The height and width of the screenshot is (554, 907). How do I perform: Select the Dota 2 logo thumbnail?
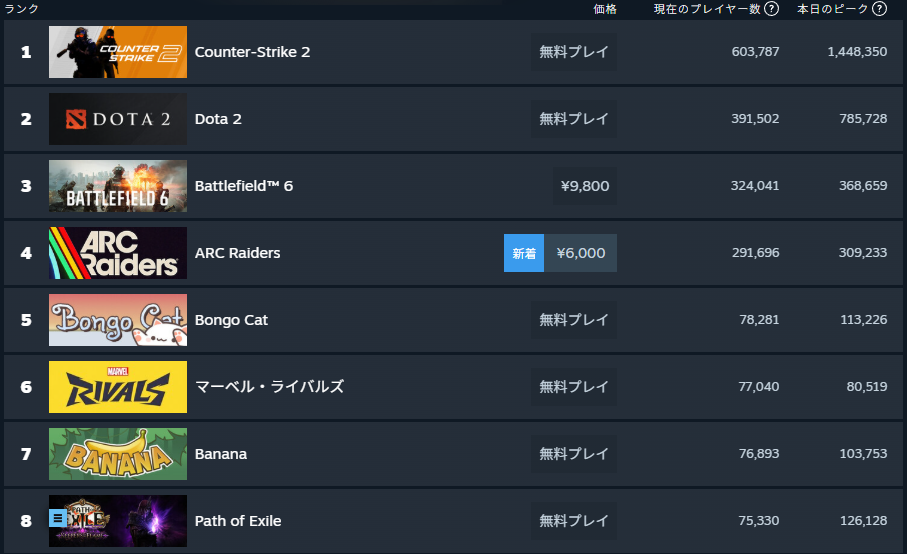pos(118,119)
